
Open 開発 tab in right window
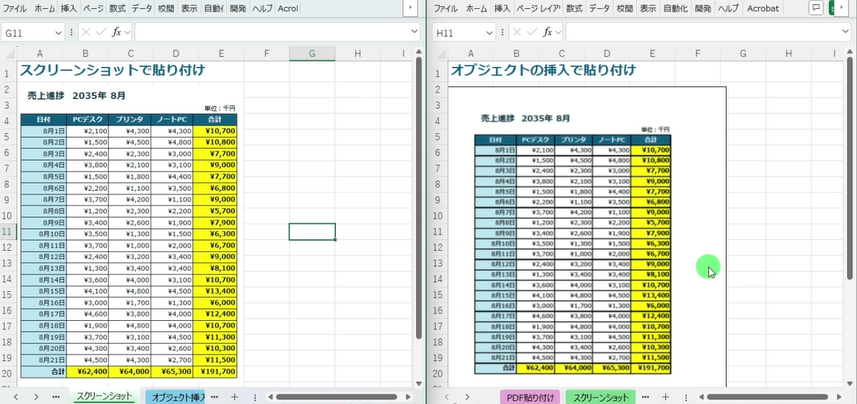[703, 8]
